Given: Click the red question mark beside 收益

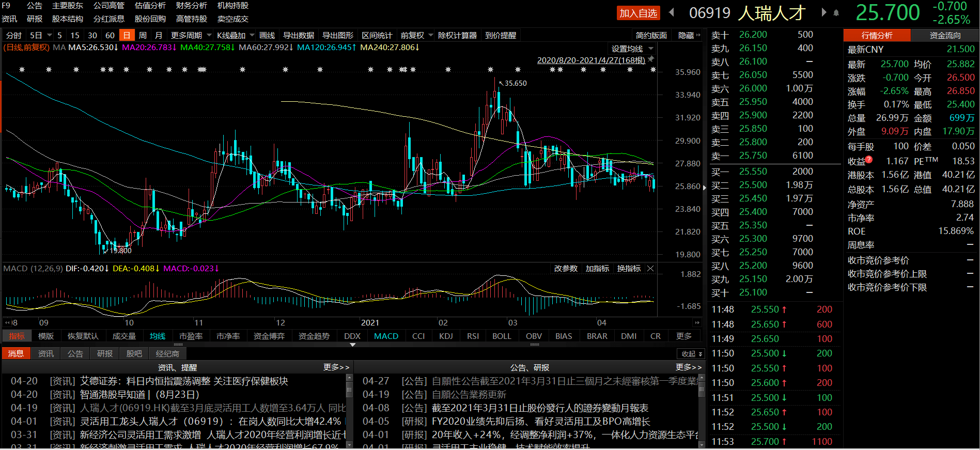Looking at the screenshot, I should point(869,159).
